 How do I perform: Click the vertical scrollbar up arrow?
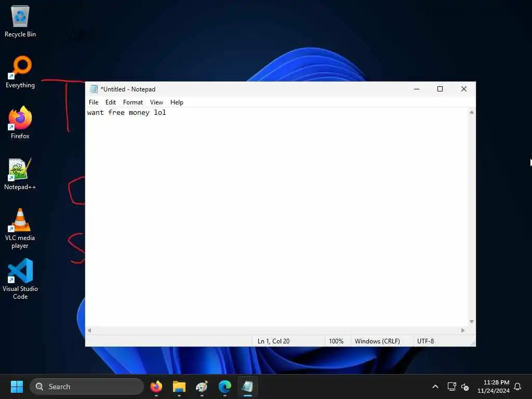471,112
